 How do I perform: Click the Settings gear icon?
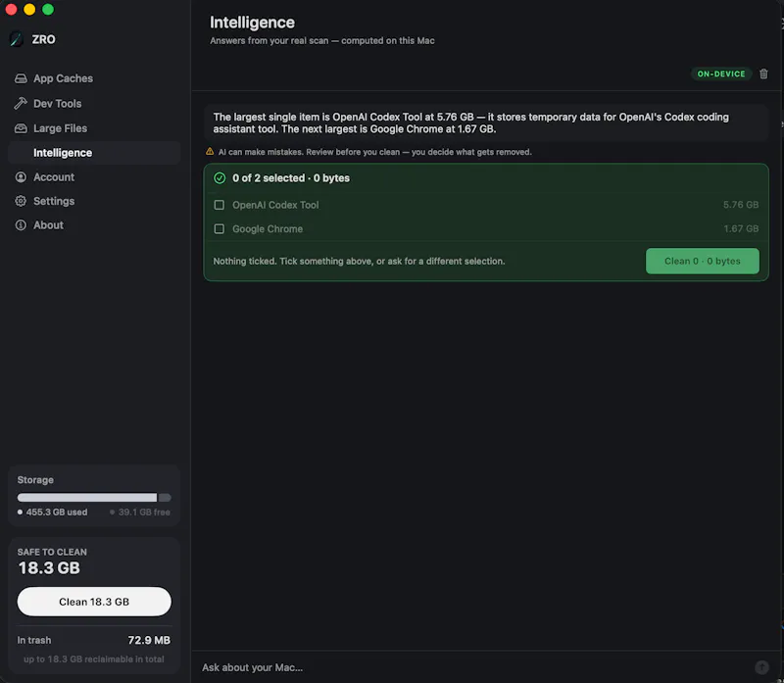tap(21, 201)
